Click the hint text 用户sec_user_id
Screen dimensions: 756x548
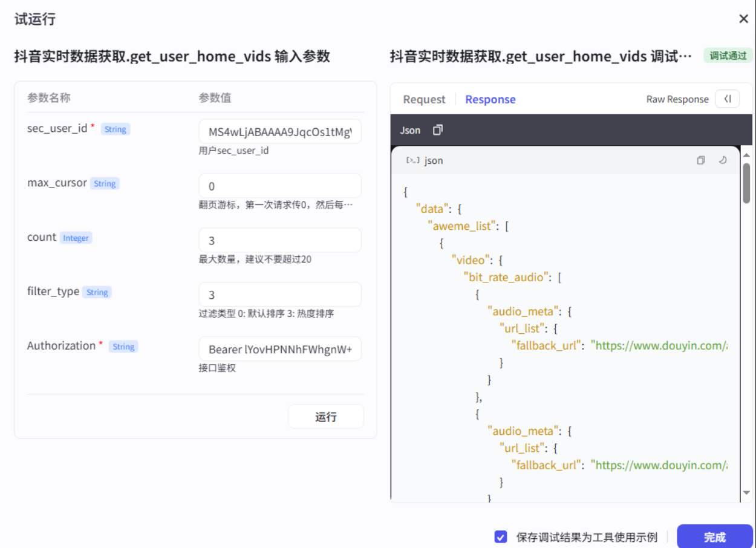pos(233,151)
